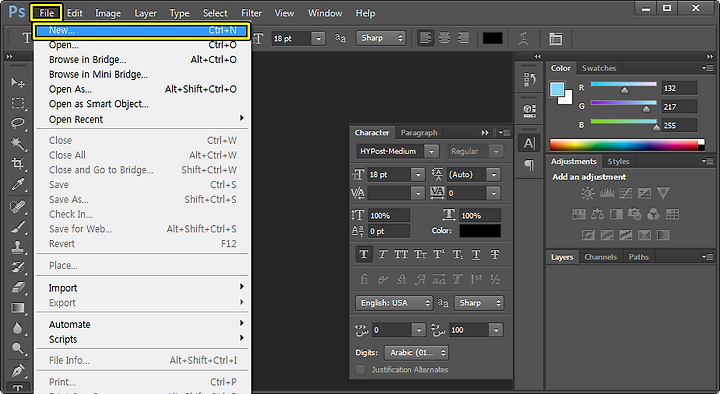
Task: Toggle Small Caps in Character panel
Action: coord(420,254)
